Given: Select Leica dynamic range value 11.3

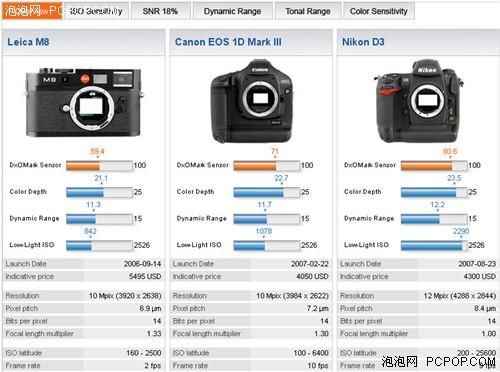Looking at the screenshot, I should click(93, 205).
